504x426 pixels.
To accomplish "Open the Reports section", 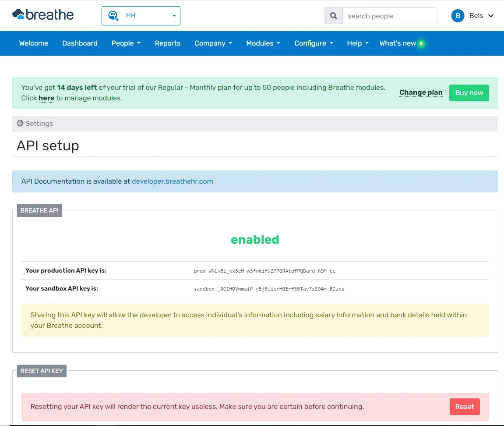I will pos(167,43).
